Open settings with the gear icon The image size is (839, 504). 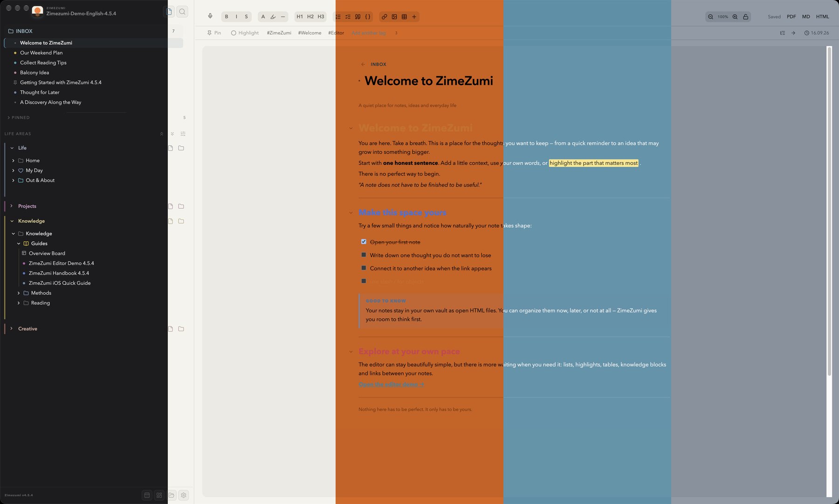tap(184, 495)
